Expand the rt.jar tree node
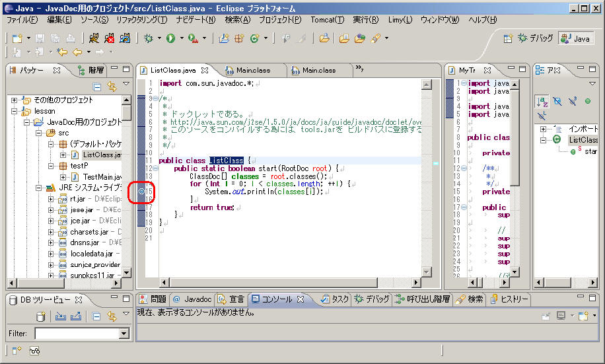Viewport: 605px width, 364px height. 52,199
